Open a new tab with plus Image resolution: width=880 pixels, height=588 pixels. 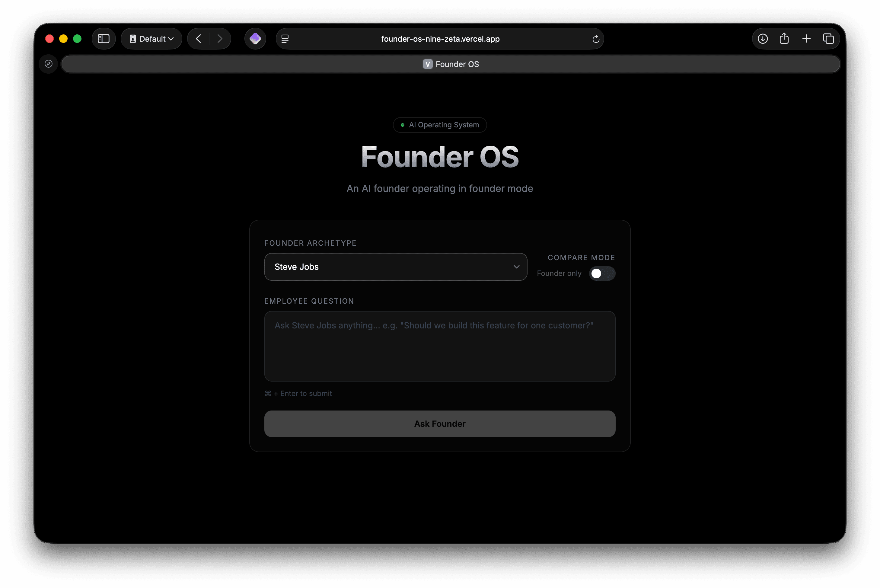pos(806,39)
